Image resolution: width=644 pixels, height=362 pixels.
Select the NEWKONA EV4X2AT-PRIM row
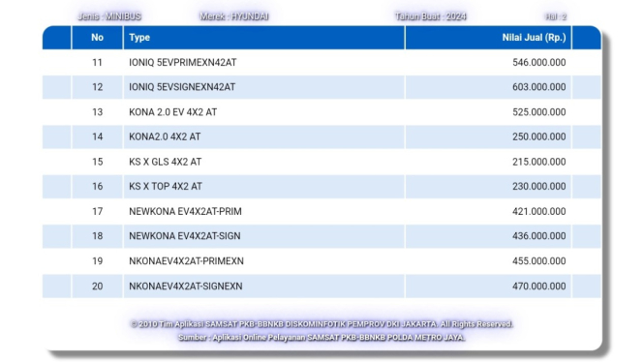[322, 211]
